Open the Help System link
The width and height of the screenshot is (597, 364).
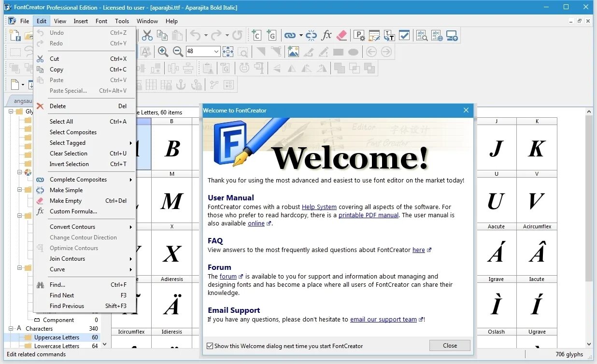tap(319, 207)
